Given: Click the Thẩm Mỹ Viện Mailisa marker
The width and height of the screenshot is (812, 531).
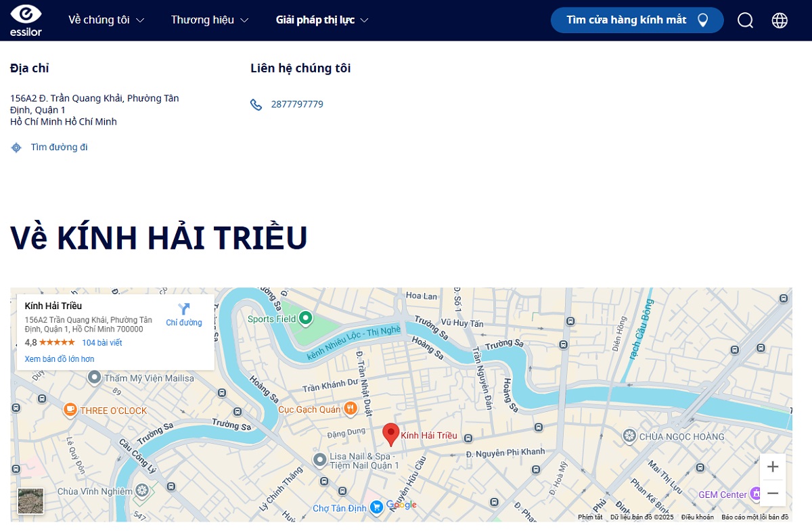Looking at the screenshot, I should click(x=95, y=377).
